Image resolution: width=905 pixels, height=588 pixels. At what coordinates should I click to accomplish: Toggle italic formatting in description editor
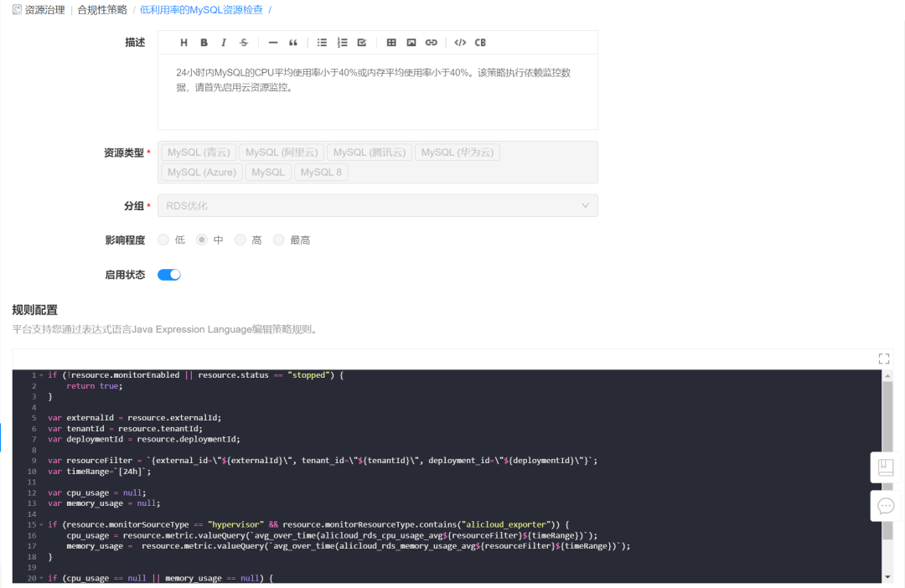224,43
